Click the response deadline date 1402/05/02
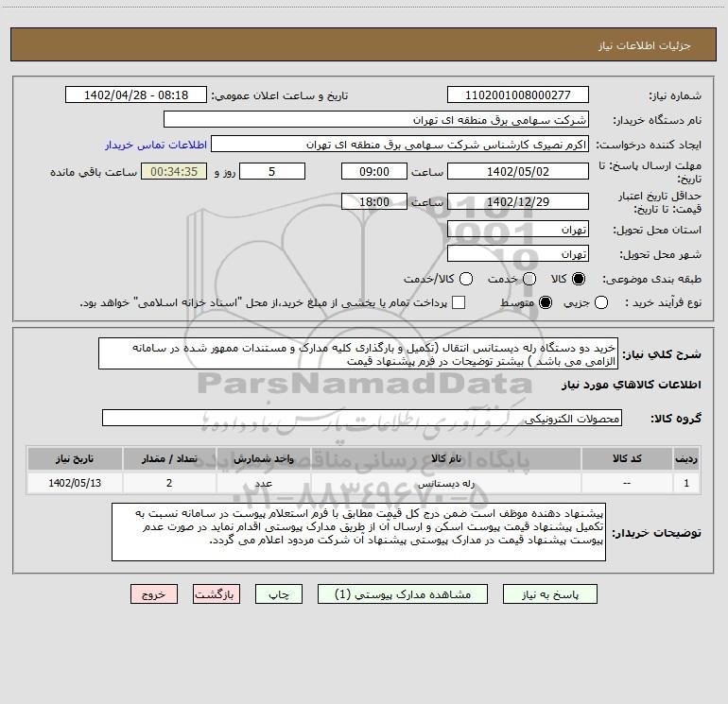 click(518, 171)
